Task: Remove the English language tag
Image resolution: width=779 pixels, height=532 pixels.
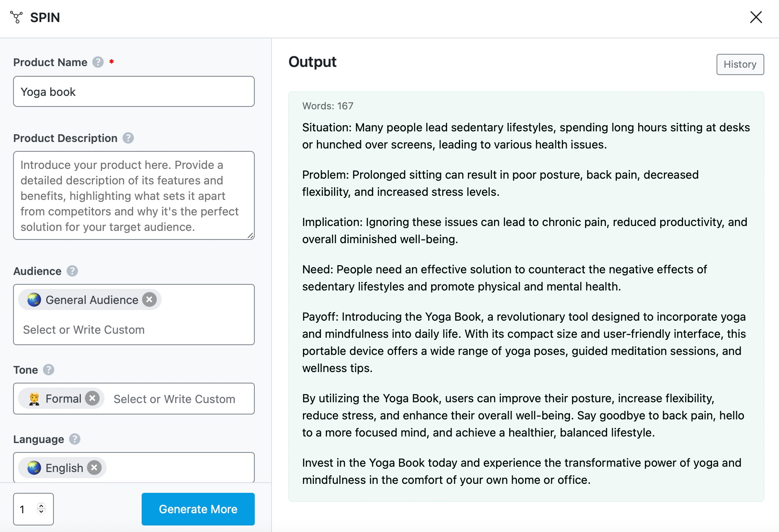Action: 94,468
